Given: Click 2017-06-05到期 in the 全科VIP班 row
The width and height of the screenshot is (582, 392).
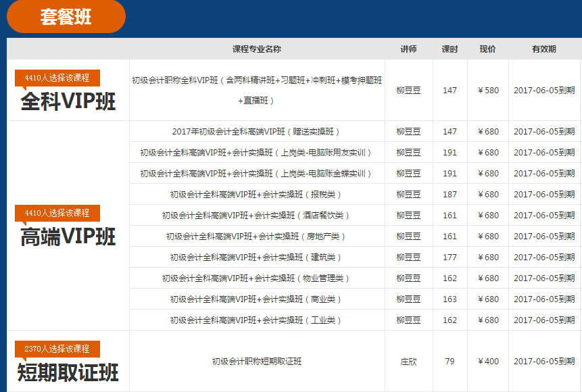Looking at the screenshot, I should 544,90.
